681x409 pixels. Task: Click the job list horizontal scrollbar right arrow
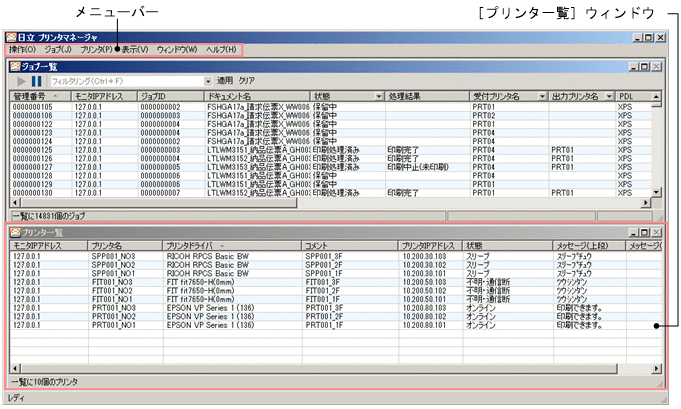(x=646, y=202)
